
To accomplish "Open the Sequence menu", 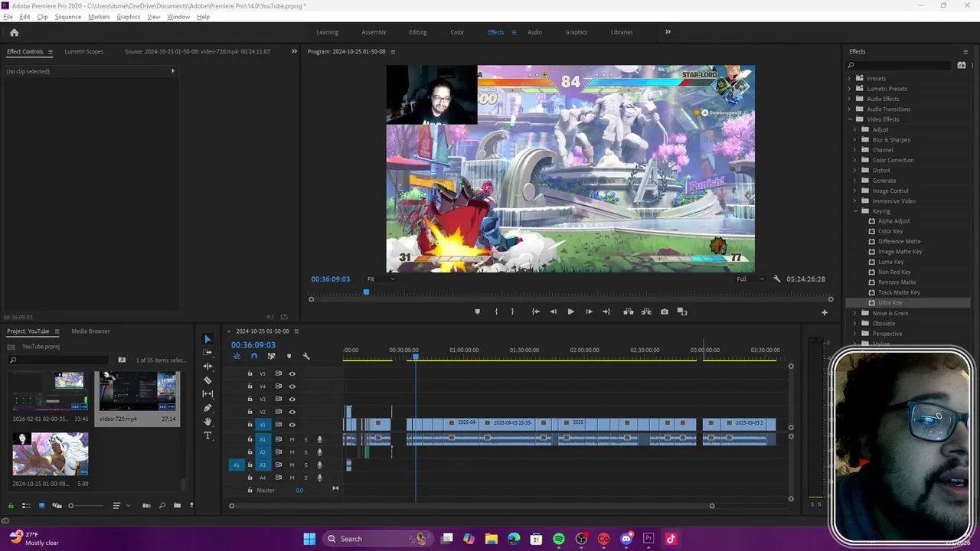I will click(x=68, y=17).
